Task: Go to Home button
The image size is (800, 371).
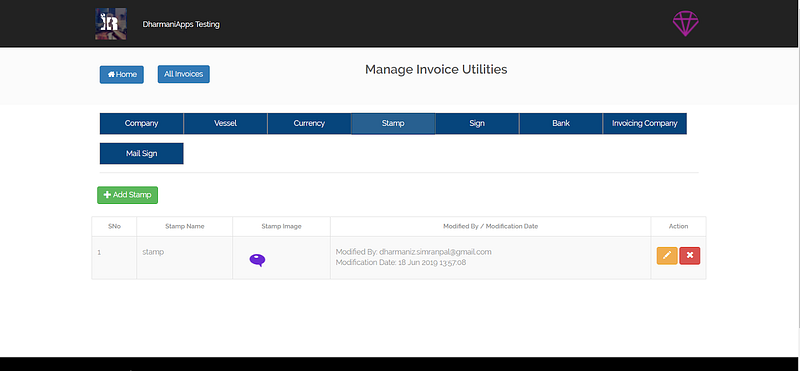Action: 121,75
